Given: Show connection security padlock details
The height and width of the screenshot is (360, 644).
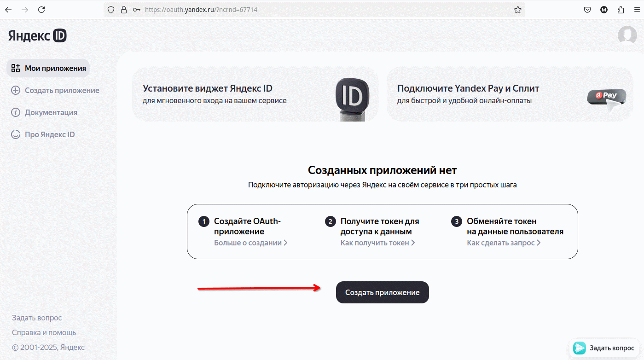Looking at the screenshot, I should pyautogui.click(x=123, y=10).
